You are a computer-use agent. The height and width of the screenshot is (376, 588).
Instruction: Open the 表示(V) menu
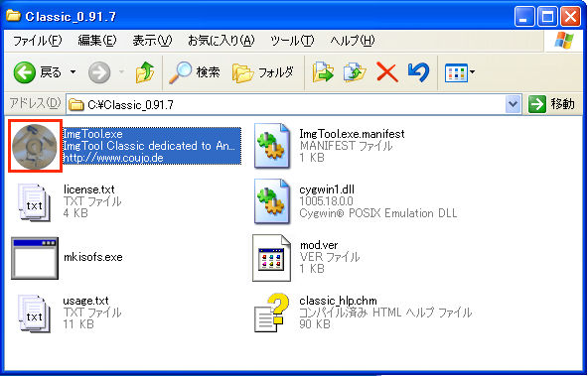(x=152, y=41)
